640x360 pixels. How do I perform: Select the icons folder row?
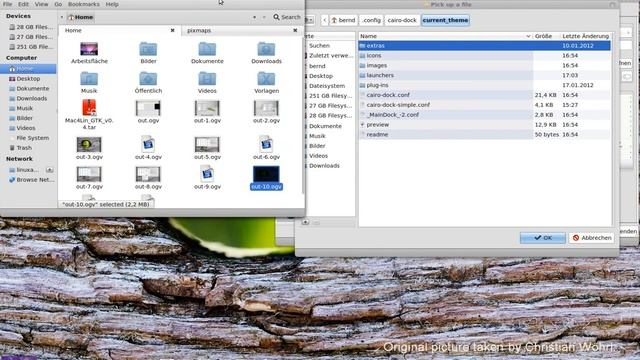coord(484,56)
